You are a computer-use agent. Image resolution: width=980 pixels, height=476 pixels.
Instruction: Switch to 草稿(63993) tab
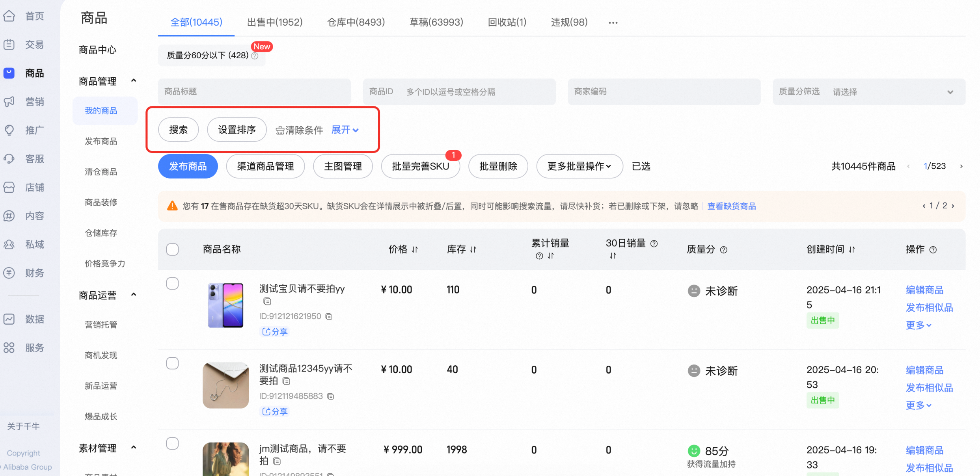pyautogui.click(x=436, y=22)
